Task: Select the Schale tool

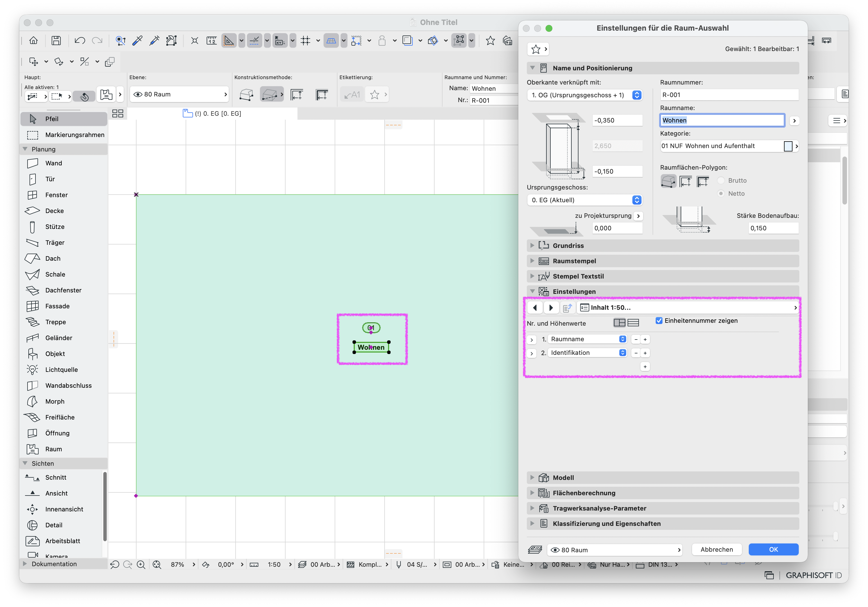Action: (64, 274)
